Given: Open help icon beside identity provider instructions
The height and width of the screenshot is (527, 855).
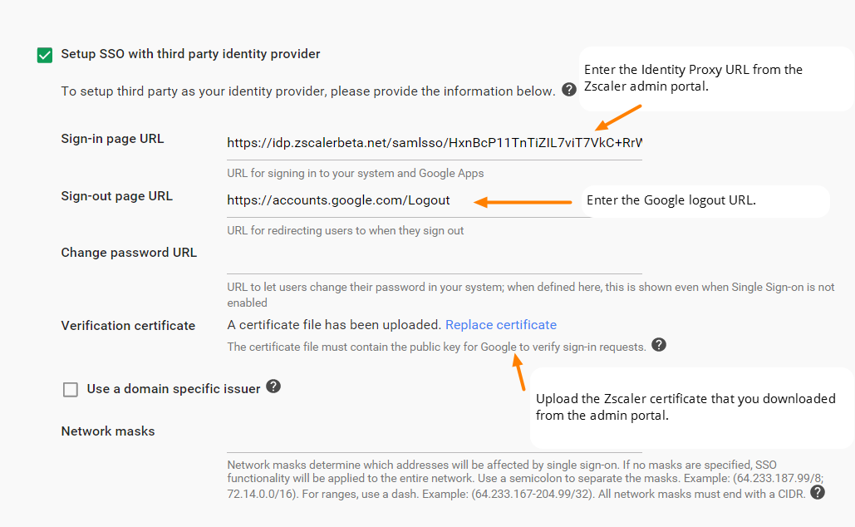Looking at the screenshot, I should (x=569, y=90).
